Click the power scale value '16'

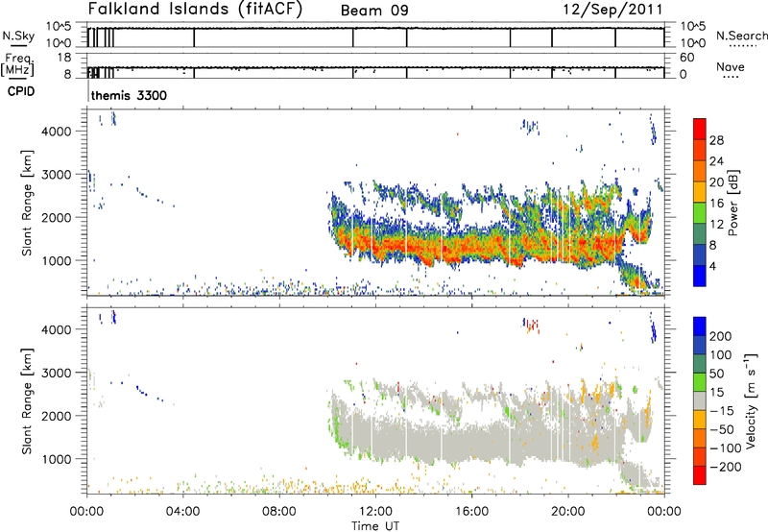tap(716, 204)
